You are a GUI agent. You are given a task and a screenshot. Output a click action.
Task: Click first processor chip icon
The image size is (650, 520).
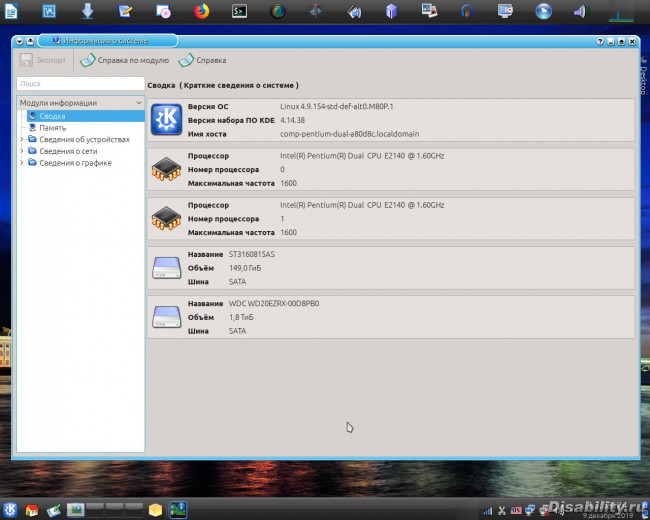click(164, 169)
